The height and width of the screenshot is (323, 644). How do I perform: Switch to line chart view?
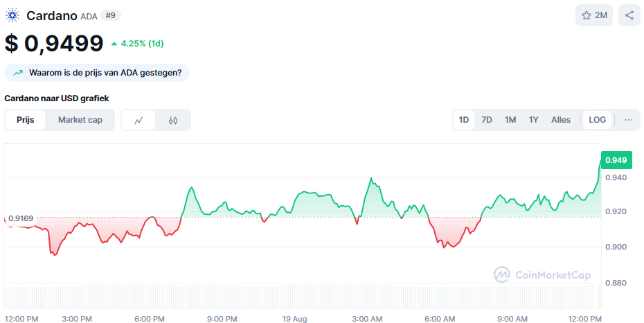pyautogui.click(x=138, y=120)
